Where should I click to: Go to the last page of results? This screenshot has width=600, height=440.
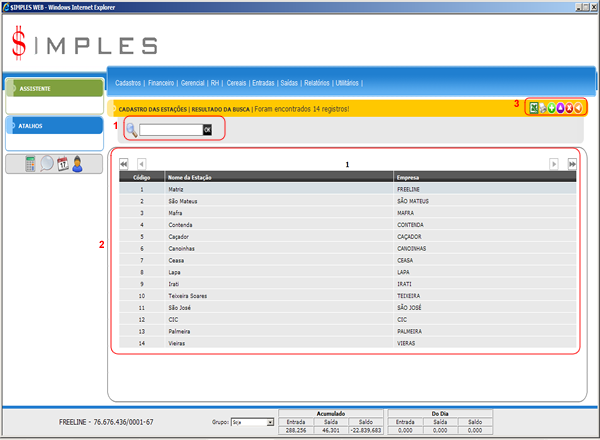point(572,163)
